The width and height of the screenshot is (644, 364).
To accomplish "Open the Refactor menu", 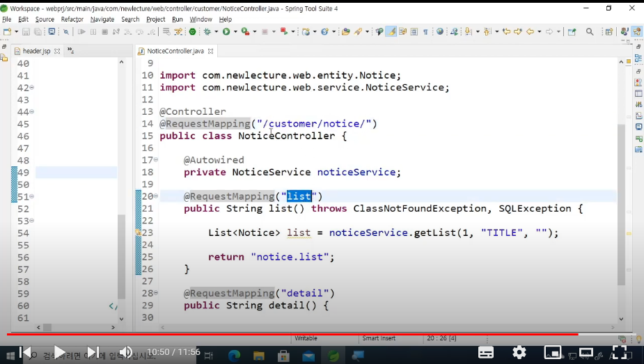I will 72,19.
